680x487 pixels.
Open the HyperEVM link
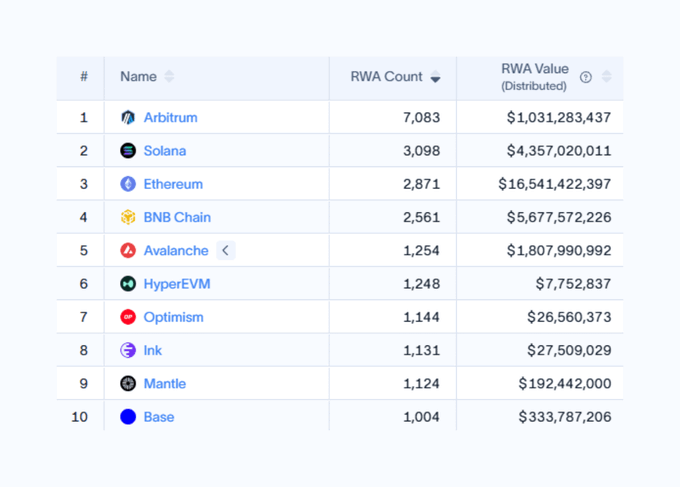click(177, 284)
